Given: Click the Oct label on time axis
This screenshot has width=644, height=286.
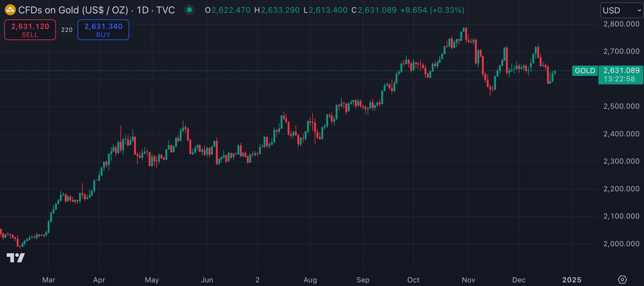Looking at the screenshot, I should pyautogui.click(x=413, y=280).
